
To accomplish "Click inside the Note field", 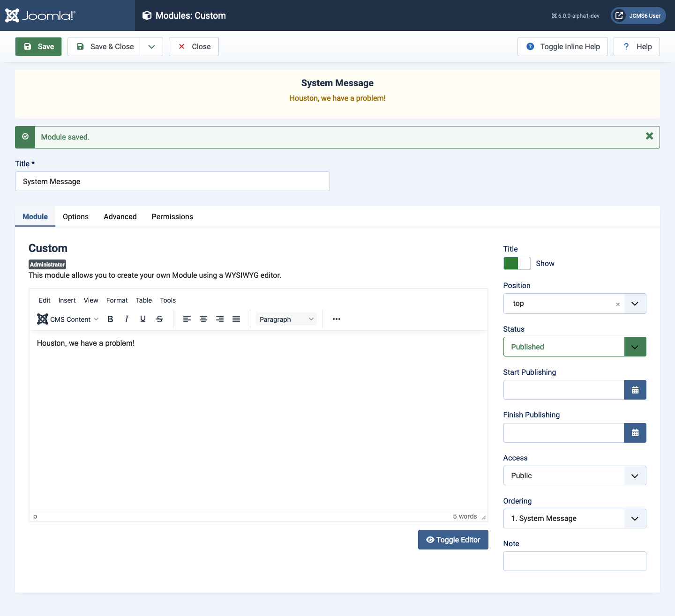I will point(574,561).
